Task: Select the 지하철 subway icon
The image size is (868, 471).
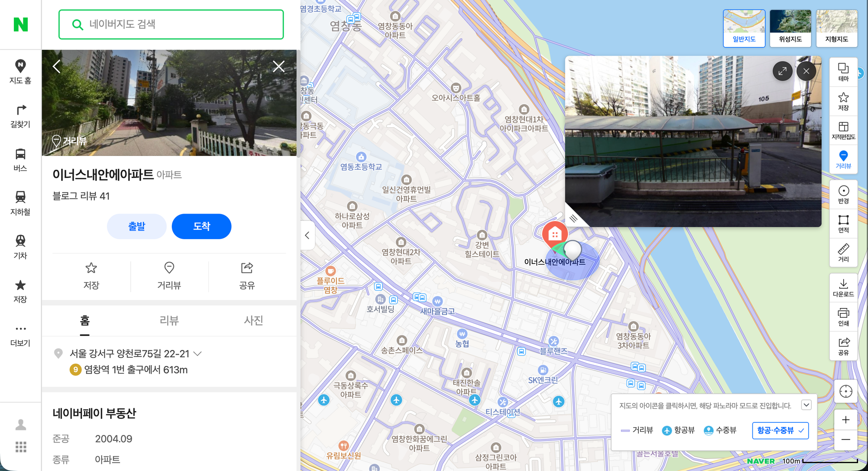Action: 20,203
